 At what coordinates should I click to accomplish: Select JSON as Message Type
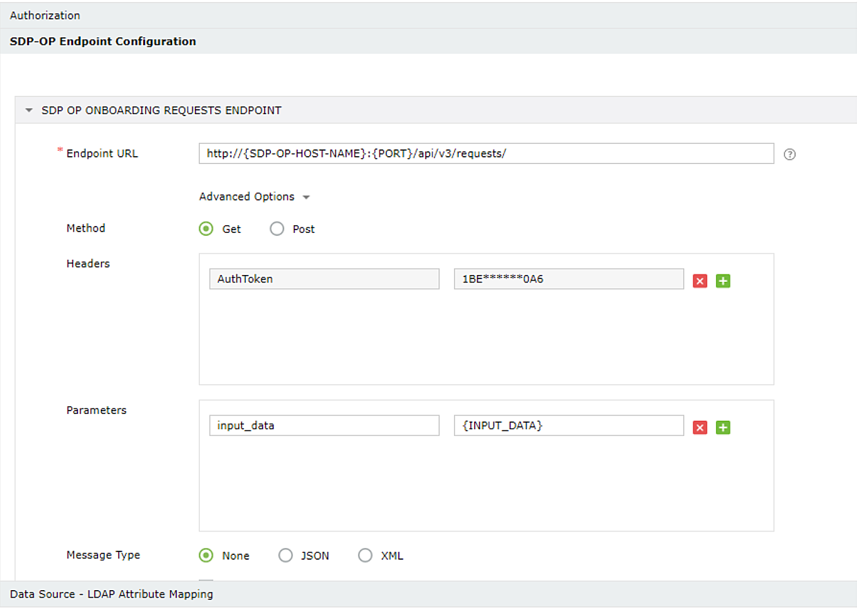click(285, 556)
